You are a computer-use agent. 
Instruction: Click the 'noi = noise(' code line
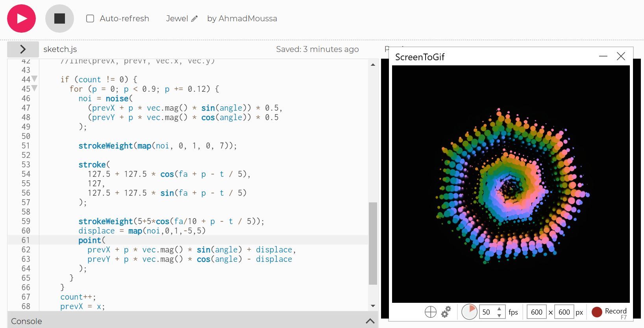[105, 98]
